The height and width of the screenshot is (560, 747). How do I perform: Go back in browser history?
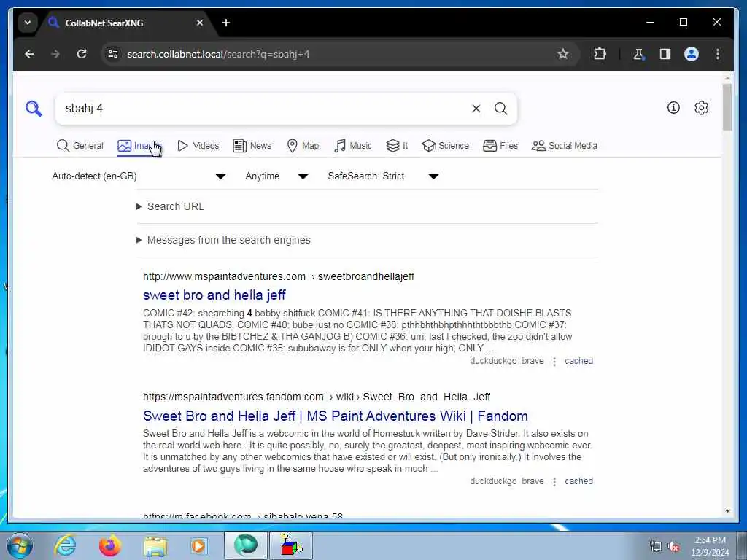tap(29, 54)
